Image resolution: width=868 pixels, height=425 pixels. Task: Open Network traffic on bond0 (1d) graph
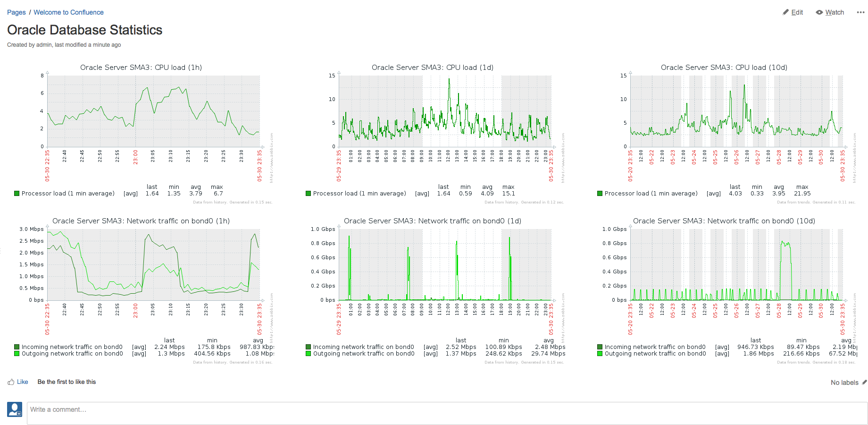pyautogui.click(x=435, y=290)
